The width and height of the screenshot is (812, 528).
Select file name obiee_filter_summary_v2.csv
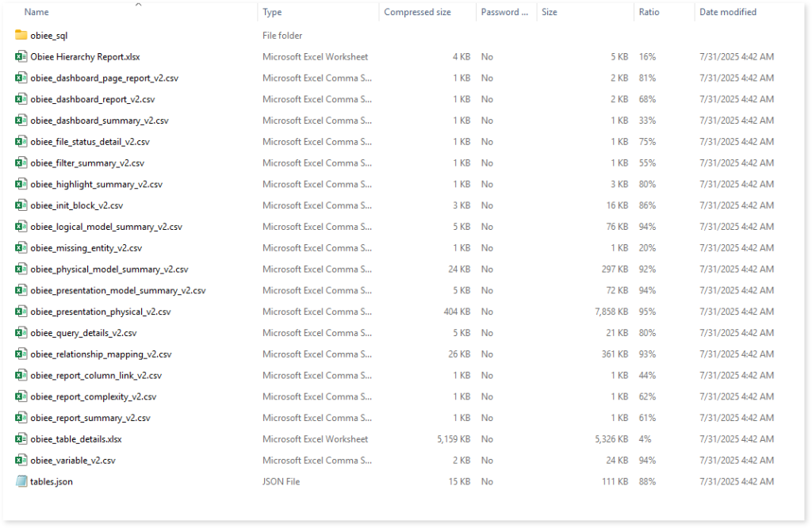tap(87, 163)
